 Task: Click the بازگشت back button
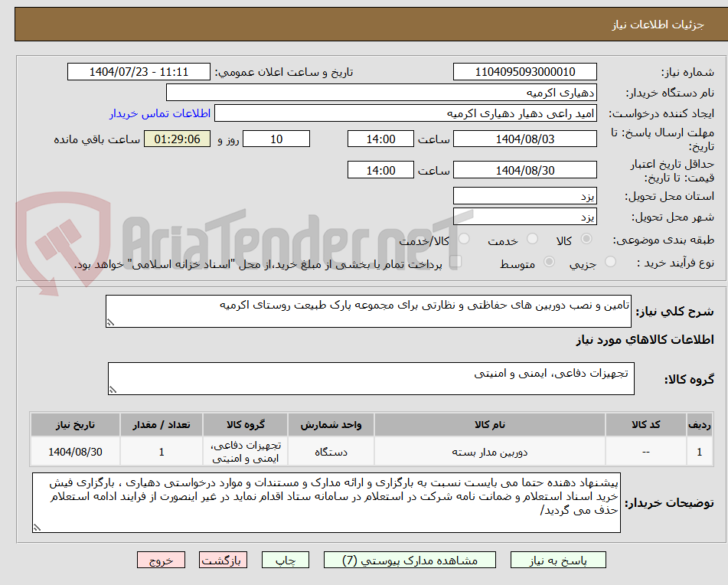(223, 560)
